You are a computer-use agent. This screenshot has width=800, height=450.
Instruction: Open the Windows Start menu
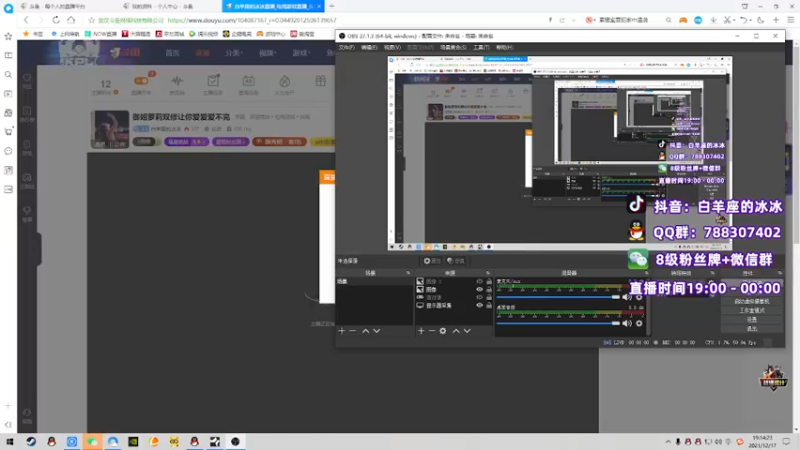point(10,441)
